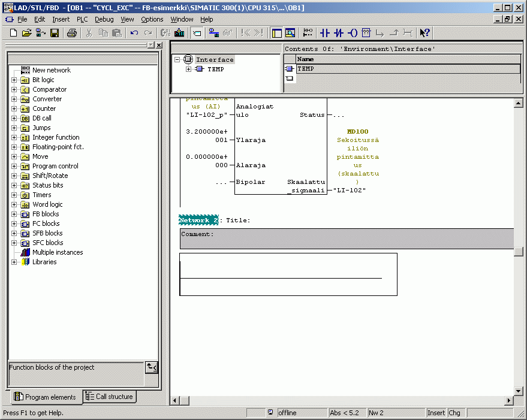
Task: Click the network connection (online) icon
Action: pyautogui.click(x=214, y=33)
